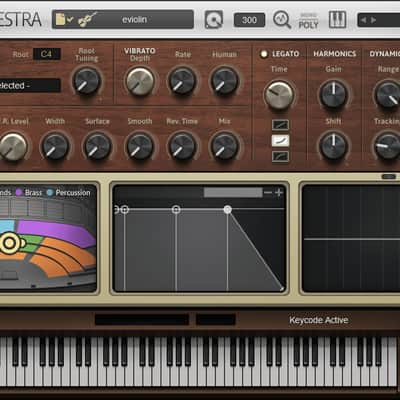
Task: Show the keyboard settings icon
Action: [x=337, y=19]
